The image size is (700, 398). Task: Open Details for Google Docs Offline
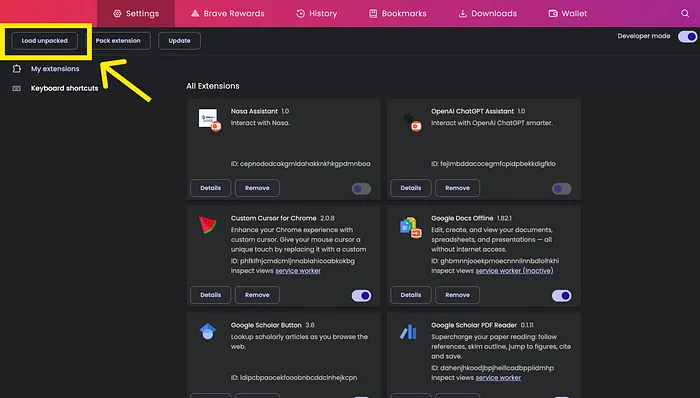tap(411, 295)
